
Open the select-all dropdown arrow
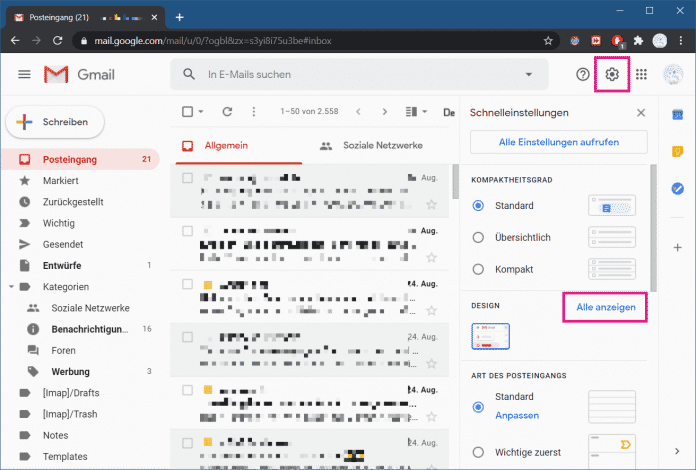[x=201, y=111]
